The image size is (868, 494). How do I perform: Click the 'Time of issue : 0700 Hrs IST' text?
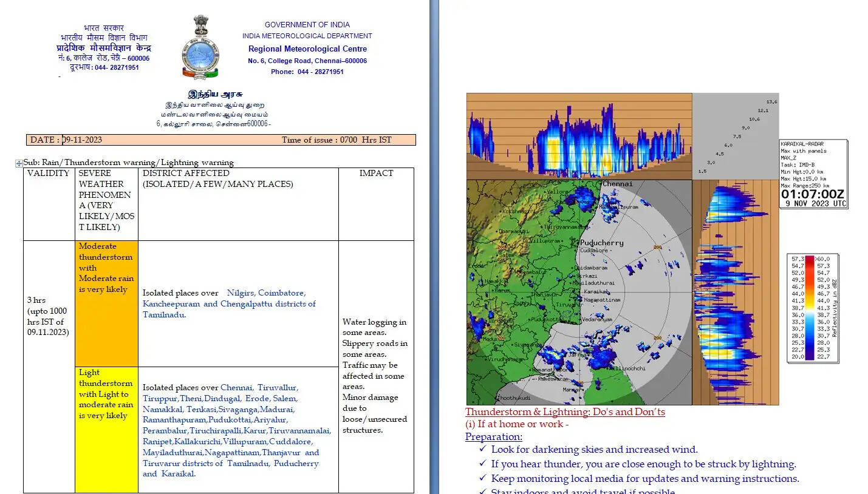[336, 140]
